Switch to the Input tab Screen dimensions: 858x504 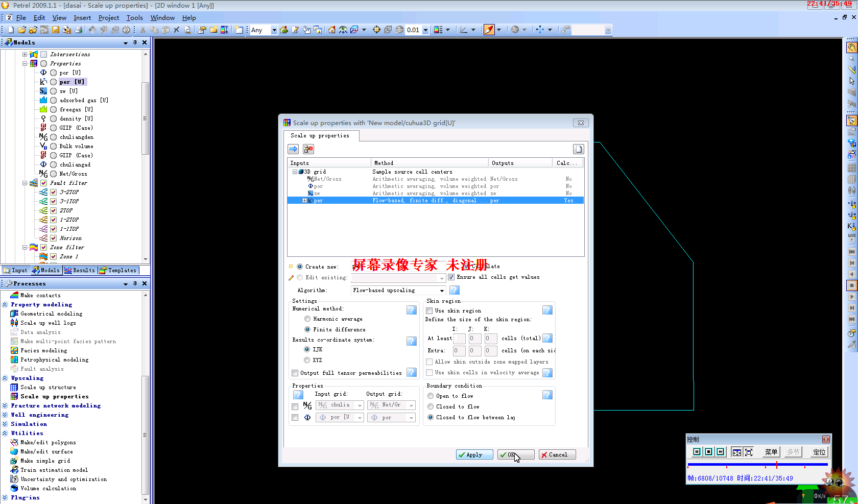[16, 270]
